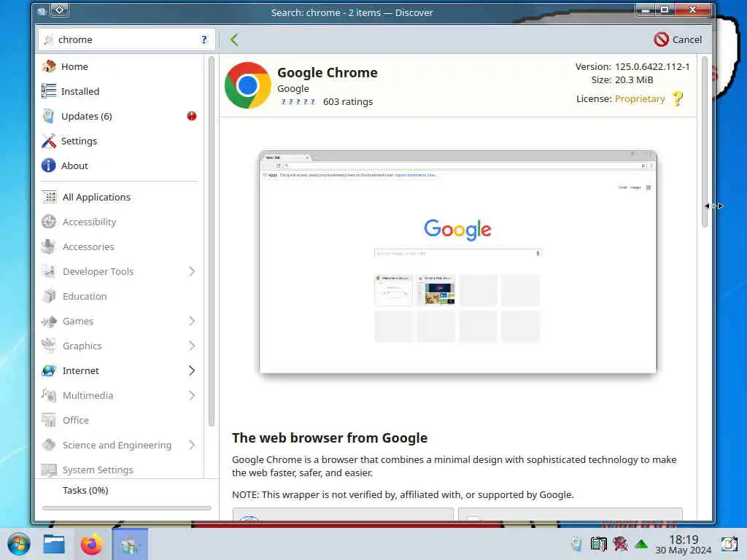
Task: Click the Updates icon in sidebar
Action: (x=49, y=116)
